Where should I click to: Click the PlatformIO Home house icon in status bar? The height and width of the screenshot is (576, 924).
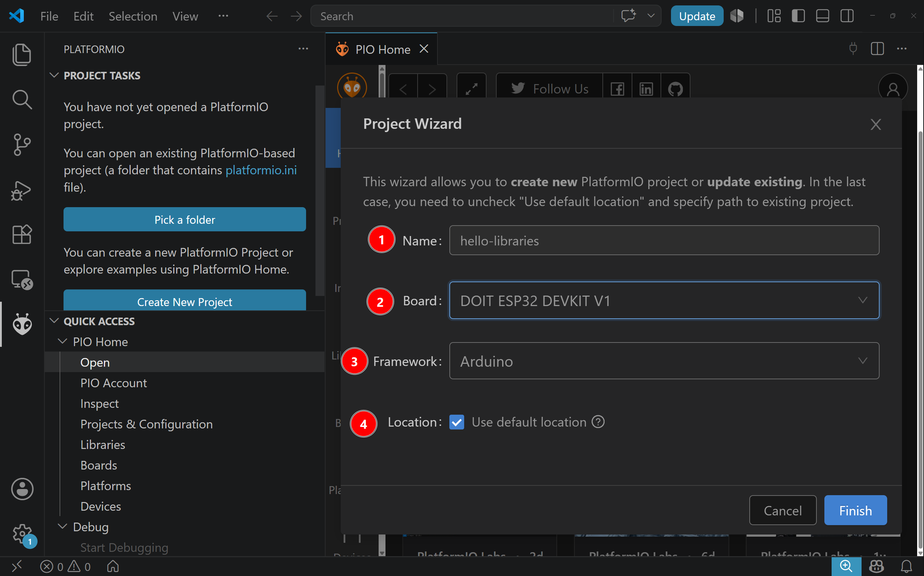[x=113, y=567]
